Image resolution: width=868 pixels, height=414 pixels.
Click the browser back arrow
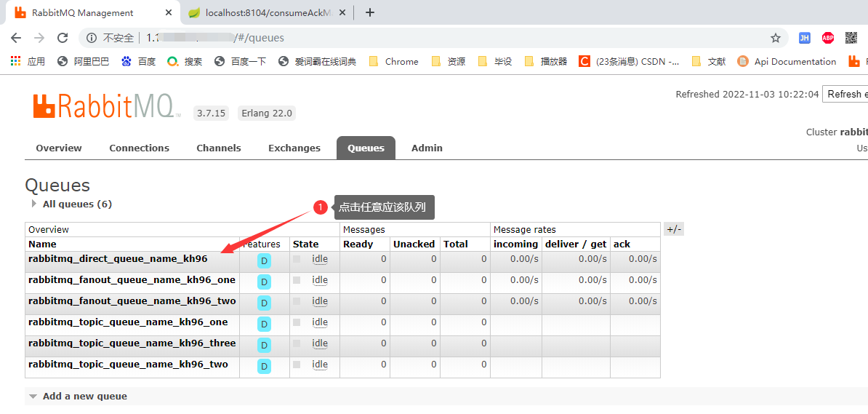coord(15,38)
